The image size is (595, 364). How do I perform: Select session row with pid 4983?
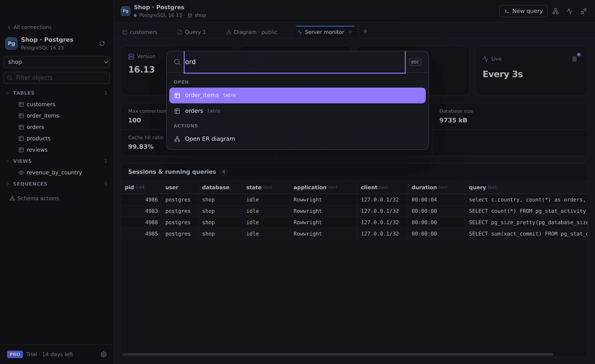354,211
